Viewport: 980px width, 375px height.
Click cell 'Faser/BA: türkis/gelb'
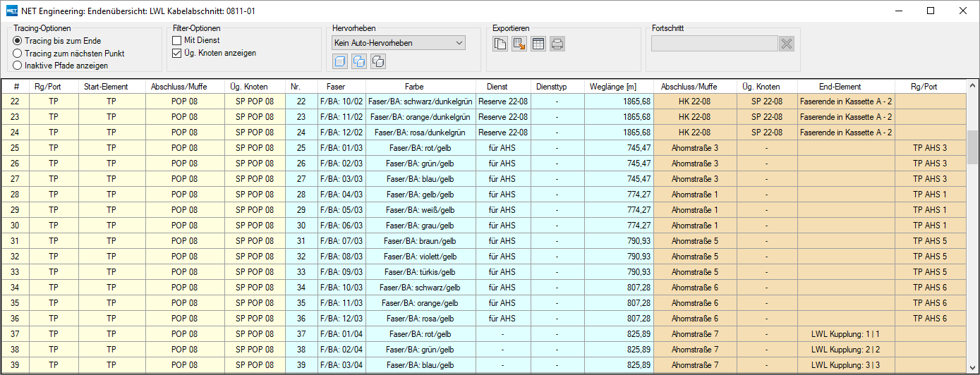[421, 272]
